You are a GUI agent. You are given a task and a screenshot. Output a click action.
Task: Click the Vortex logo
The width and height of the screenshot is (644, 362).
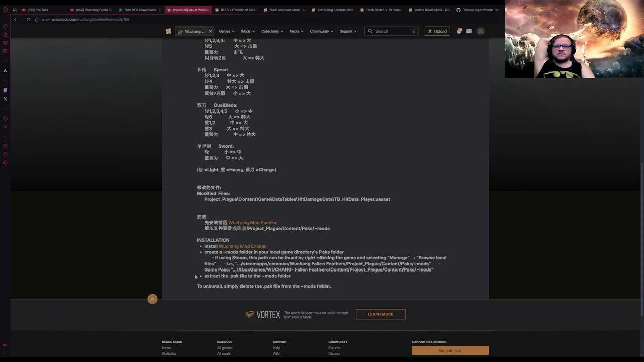pyautogui.click(x=262, y=314)
